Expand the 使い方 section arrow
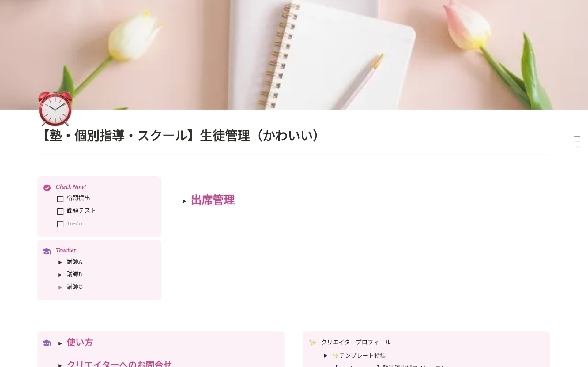Screen dimensions: 588x367 pyautogui.click(x=60, y=343)
